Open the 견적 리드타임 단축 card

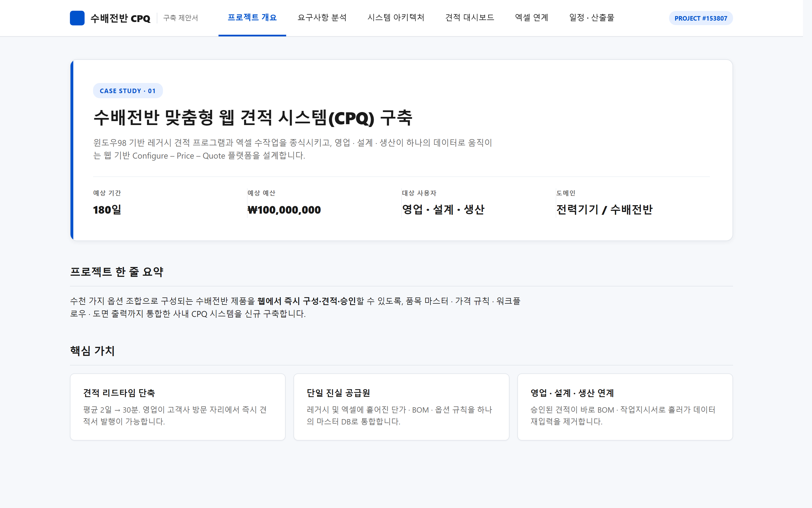pyautogui.click(x=178, y=407)
